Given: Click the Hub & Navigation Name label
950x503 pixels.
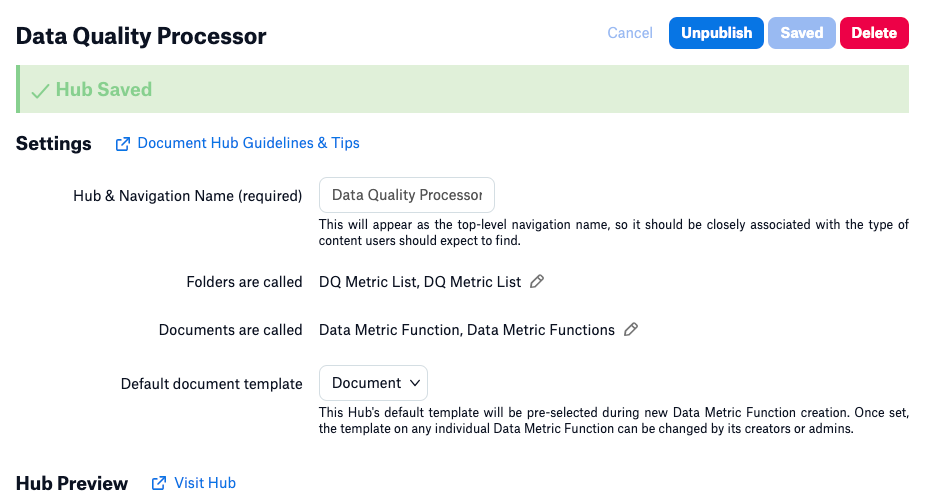Looking at the screenshot, I should click(188, 196).
